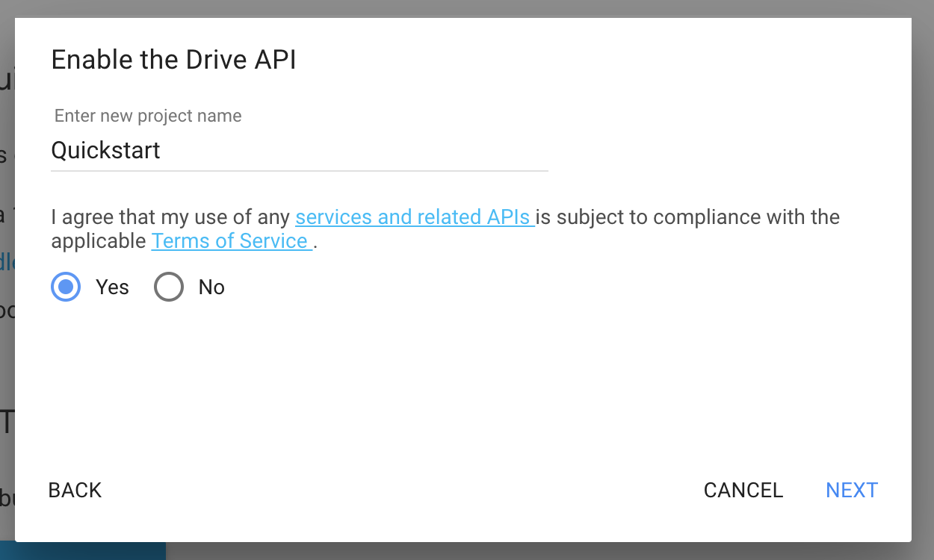Screen dimensions: 934x560
Task: Click the CANCEL button
Action: point(743,490)
